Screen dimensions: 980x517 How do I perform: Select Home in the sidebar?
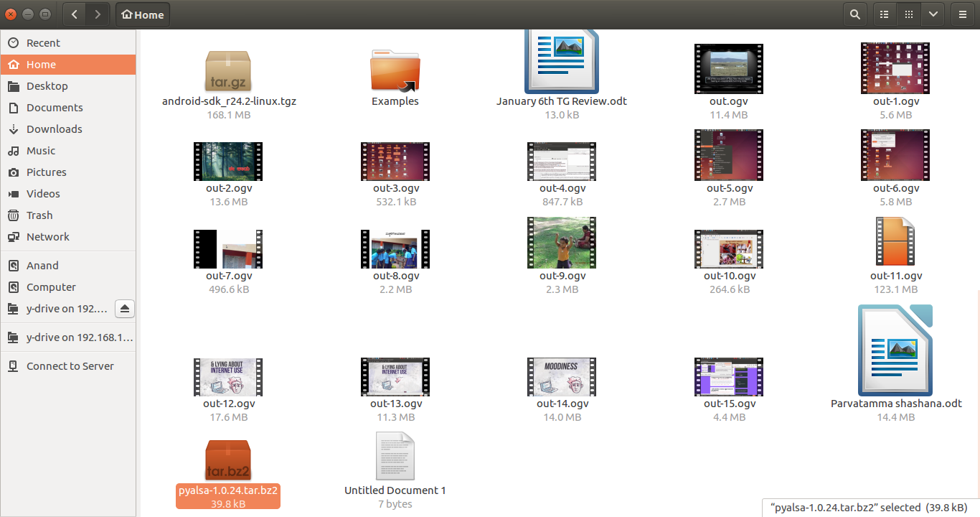click(x=67, y=65)
